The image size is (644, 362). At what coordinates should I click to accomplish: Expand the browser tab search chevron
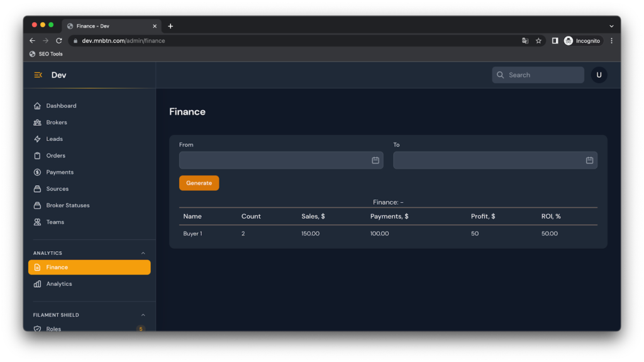(611, 26)
